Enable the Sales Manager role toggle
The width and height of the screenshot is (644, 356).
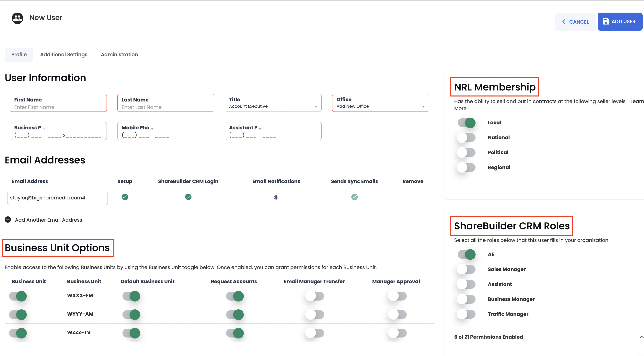coord(466,269)
